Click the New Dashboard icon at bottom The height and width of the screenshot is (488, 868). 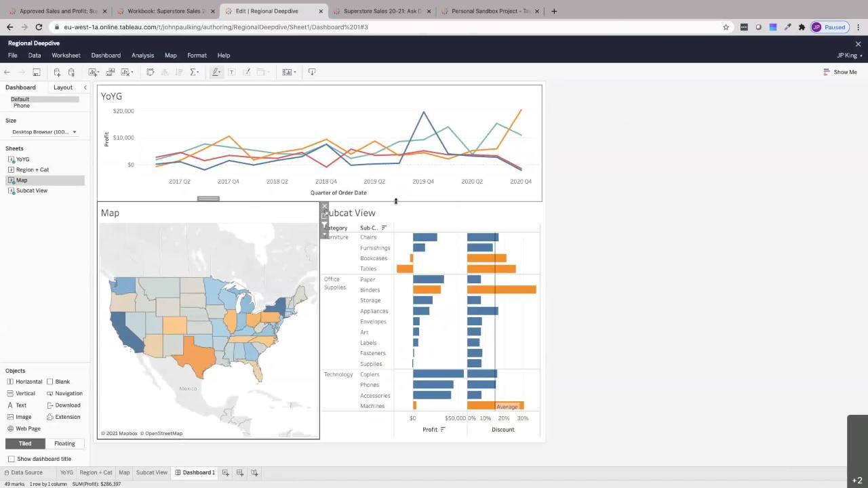point(240,472)
